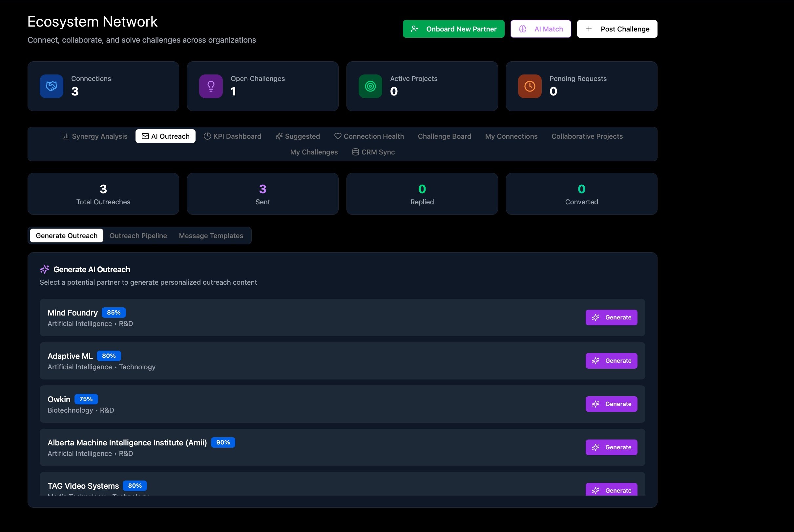Switch to the Outreach Pipeline sub-tab
Viewport: 794px width, 532px height.
coord(138,236)
